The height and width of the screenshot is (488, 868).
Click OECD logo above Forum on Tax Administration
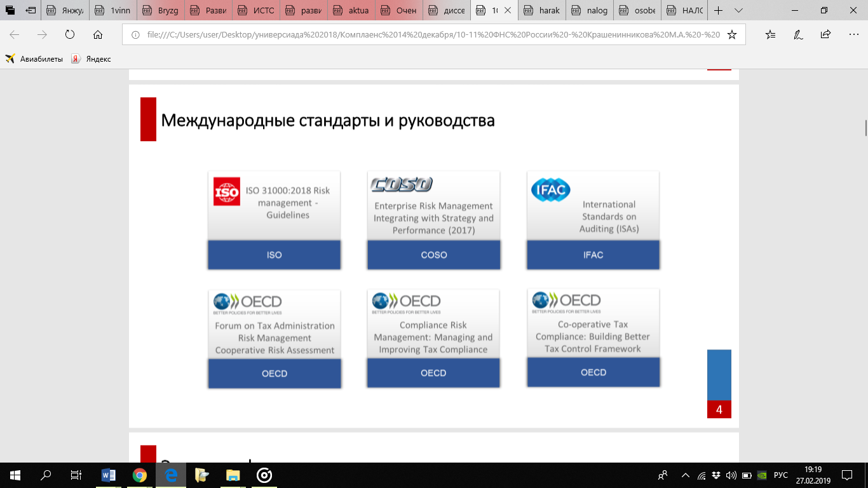(248, 304)
